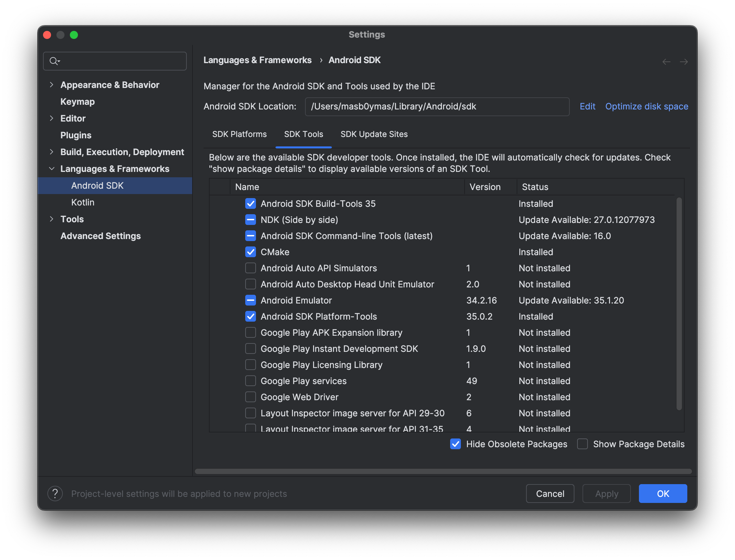The height and width of the screenshot is (560, 735).
Task: Click the OK button
Action: pos(663,494)
